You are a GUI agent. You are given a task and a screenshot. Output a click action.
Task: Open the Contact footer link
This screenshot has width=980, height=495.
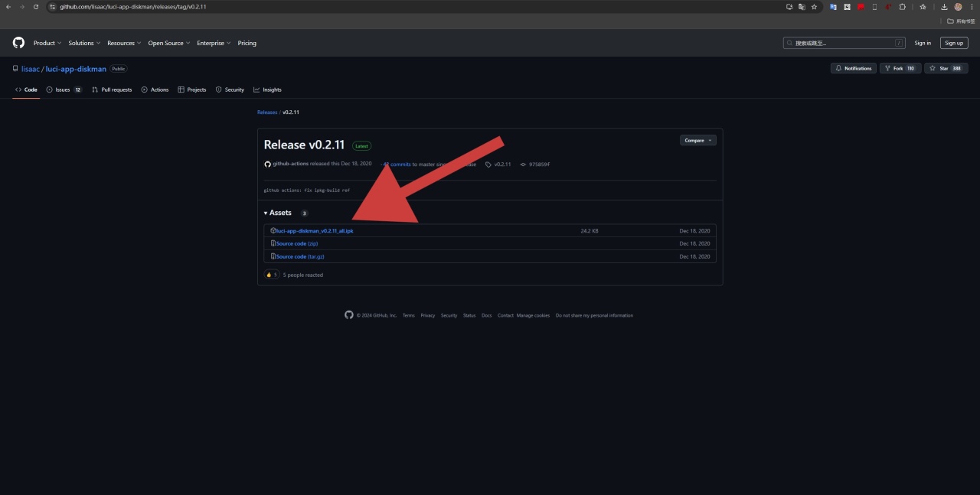[x=505, y=315]
